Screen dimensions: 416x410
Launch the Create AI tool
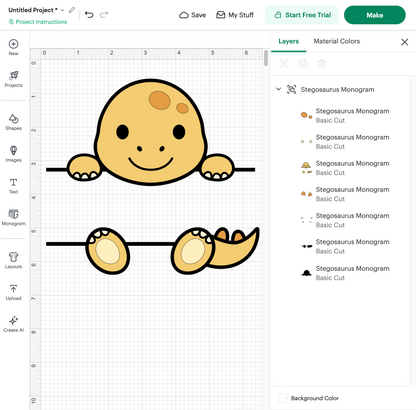[x=13, y=321]
